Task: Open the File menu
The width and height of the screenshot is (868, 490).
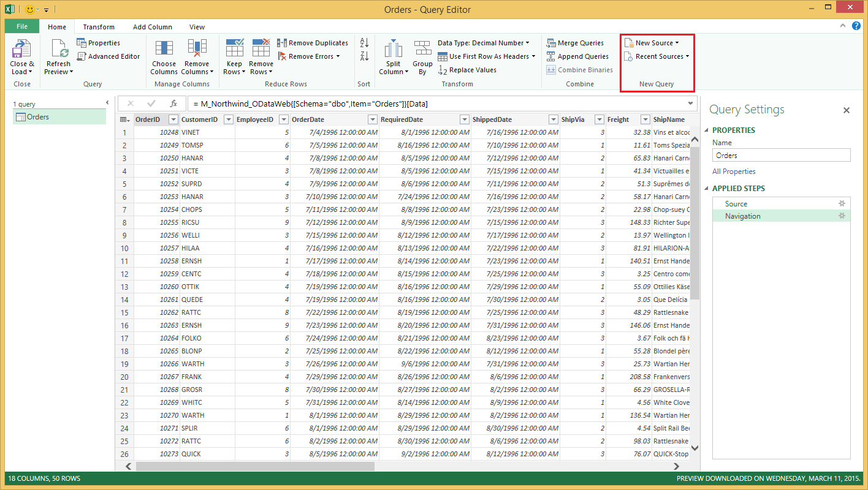Action: [21, 27]
